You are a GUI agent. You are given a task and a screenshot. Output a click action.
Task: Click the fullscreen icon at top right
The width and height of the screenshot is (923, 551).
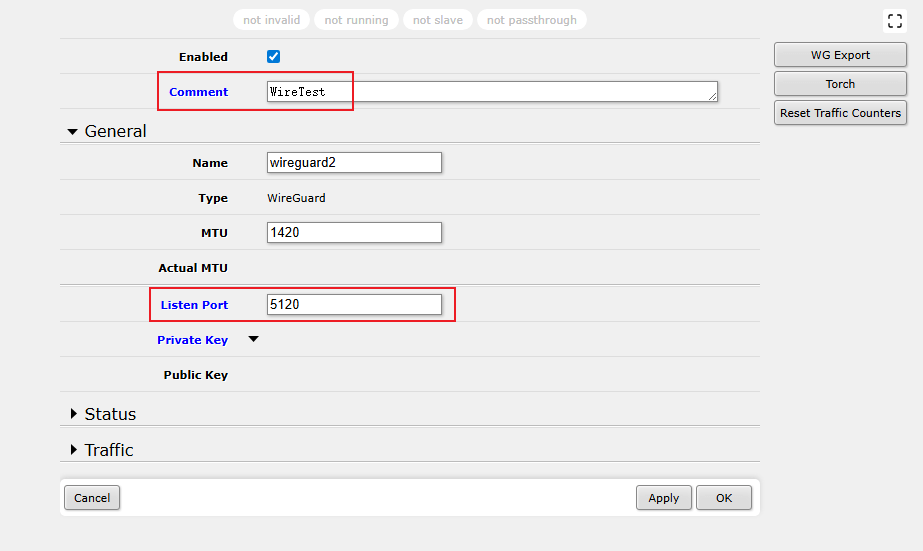tap(894, 21)
